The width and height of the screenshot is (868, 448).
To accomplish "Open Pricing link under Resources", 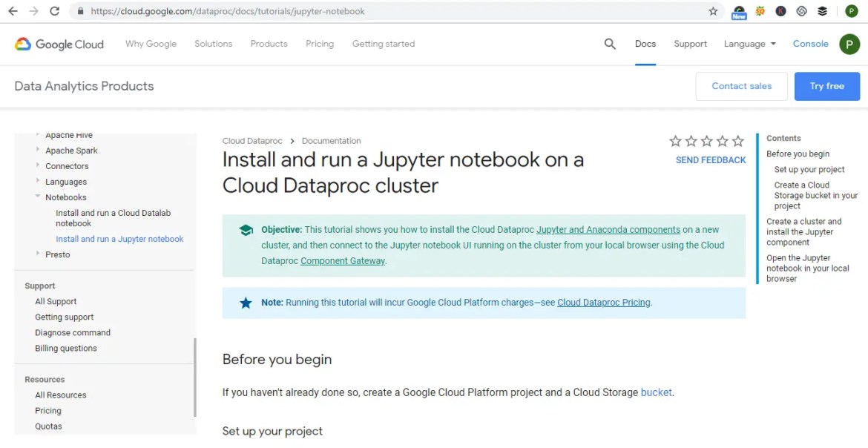I will tap(48, 411).
